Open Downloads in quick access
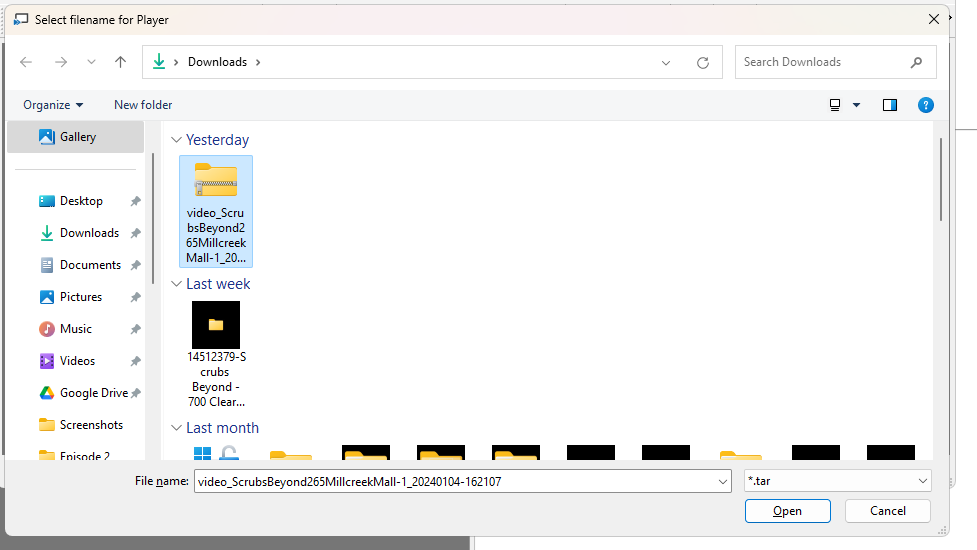This screenshot has height=550, width=977. (89, 232)
